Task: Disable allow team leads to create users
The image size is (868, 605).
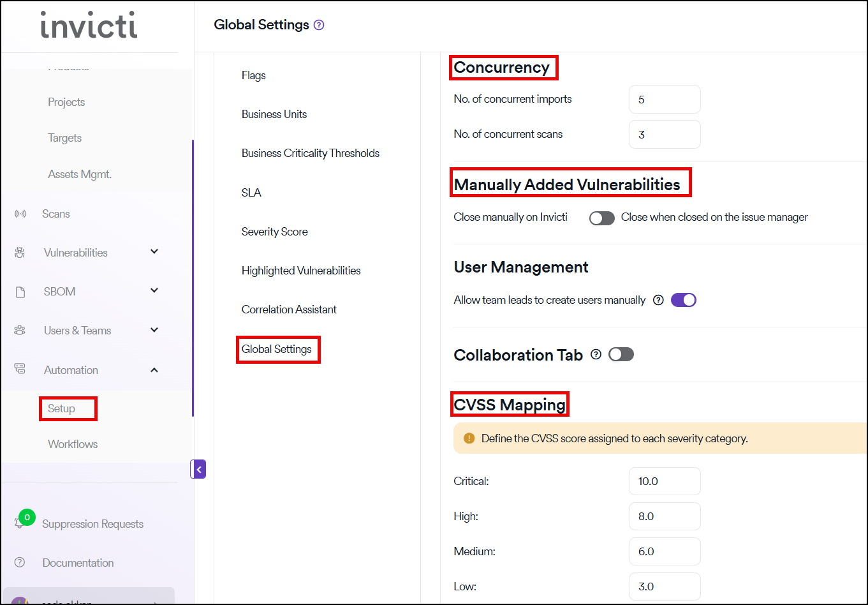Action: [683, 300]
